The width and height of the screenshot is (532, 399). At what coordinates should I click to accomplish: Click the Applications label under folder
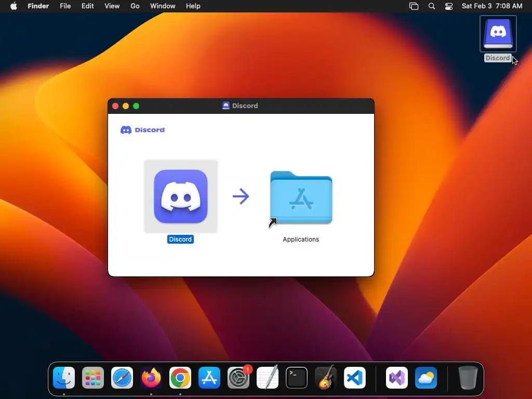point(301,239)
